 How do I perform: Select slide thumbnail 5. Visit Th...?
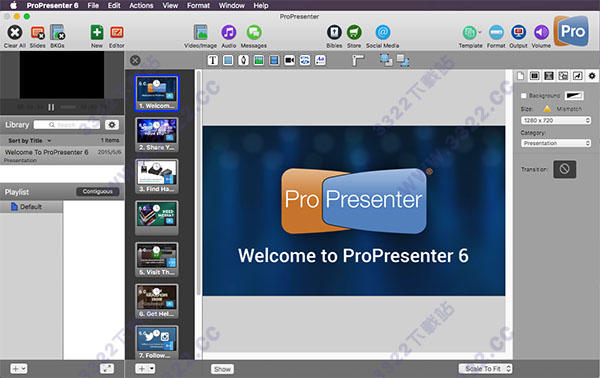(x=157, y=260)
